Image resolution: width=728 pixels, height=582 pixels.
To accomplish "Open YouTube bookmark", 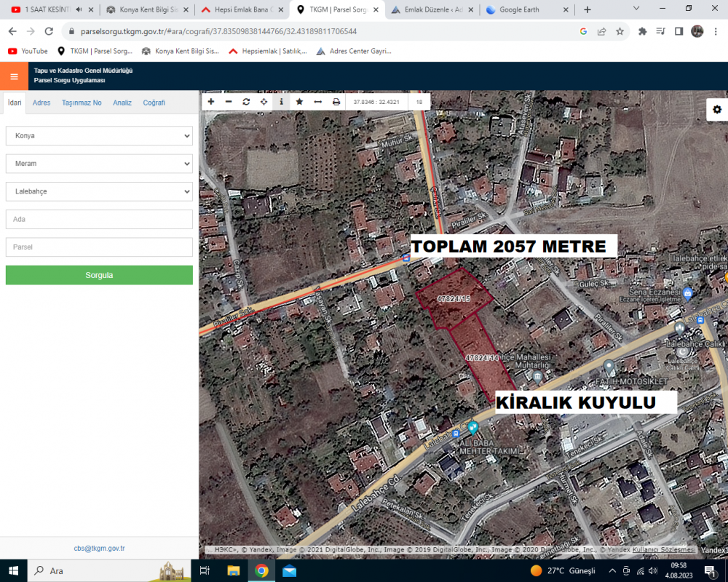I will point(28,51).
